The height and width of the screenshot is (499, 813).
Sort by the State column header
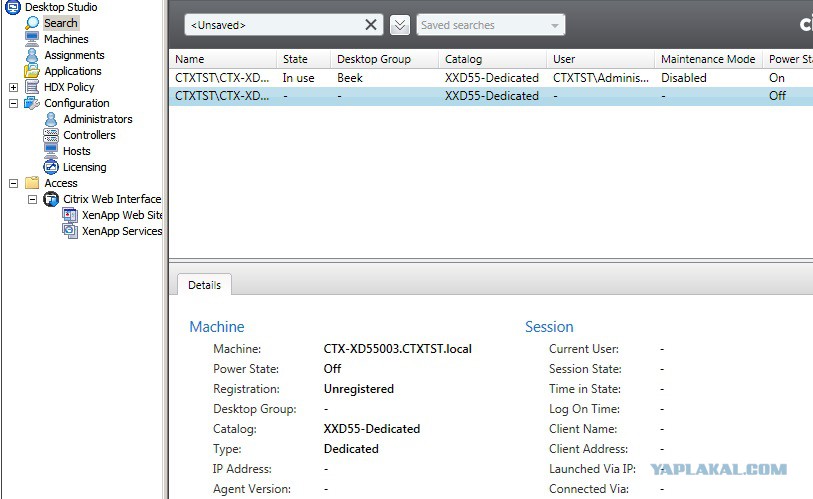pyautogui.click(x=303, y=59)
